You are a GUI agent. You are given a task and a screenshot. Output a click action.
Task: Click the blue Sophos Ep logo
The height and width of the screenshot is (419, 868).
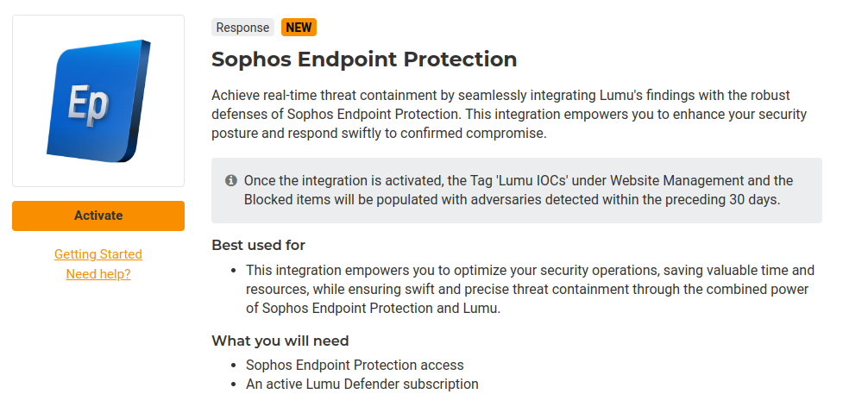97,101
